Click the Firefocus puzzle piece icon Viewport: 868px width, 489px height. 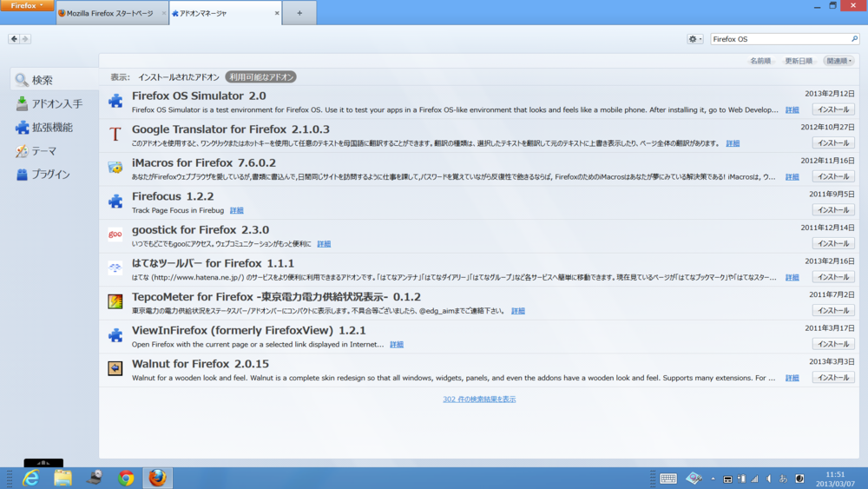pos(115,201)
